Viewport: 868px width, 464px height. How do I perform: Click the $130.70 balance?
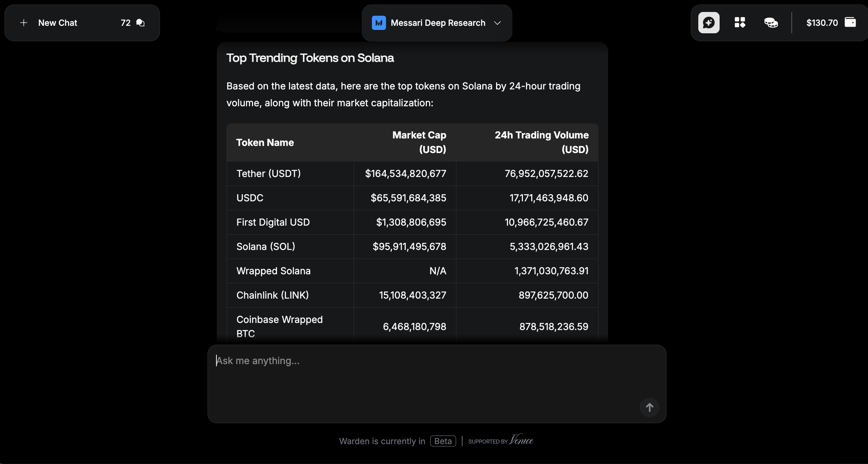click(x=822, y=23)
